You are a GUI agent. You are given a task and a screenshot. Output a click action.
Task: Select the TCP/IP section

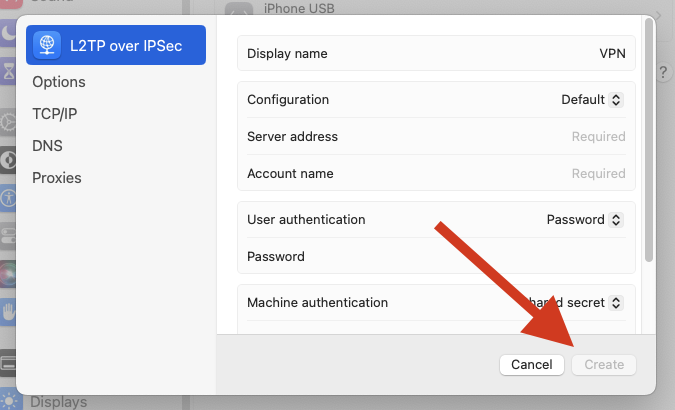pos(55,114)
